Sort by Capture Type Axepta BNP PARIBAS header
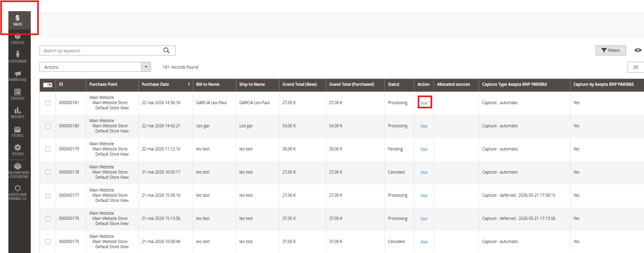Screen dimensions: 644x253 coord(525,85)
